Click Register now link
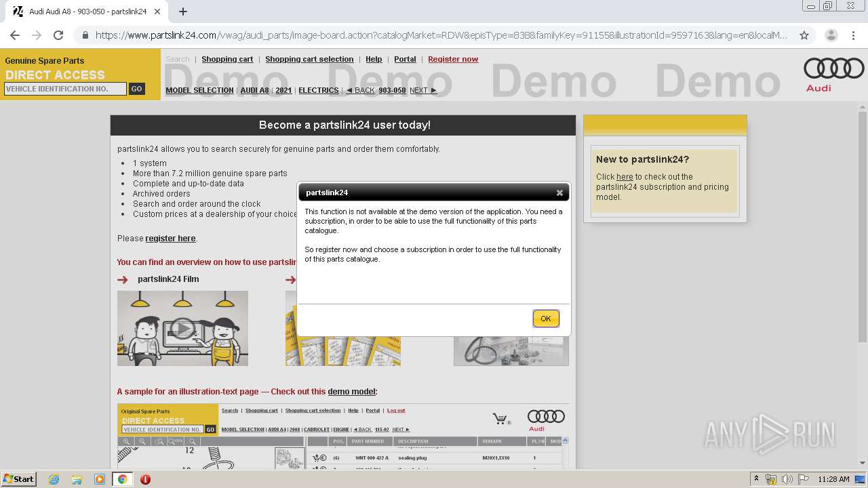The width and height of the screenshot is (868, 488). click(453, 59)
